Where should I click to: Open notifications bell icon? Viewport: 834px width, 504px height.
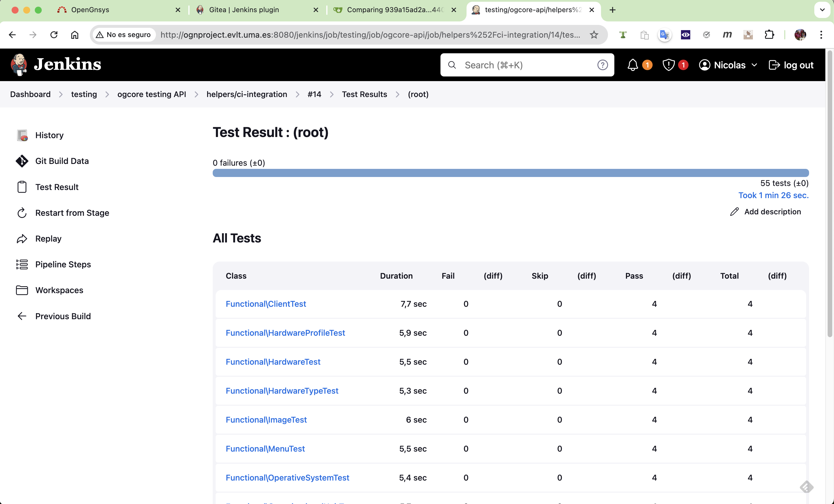coord(633,65)
